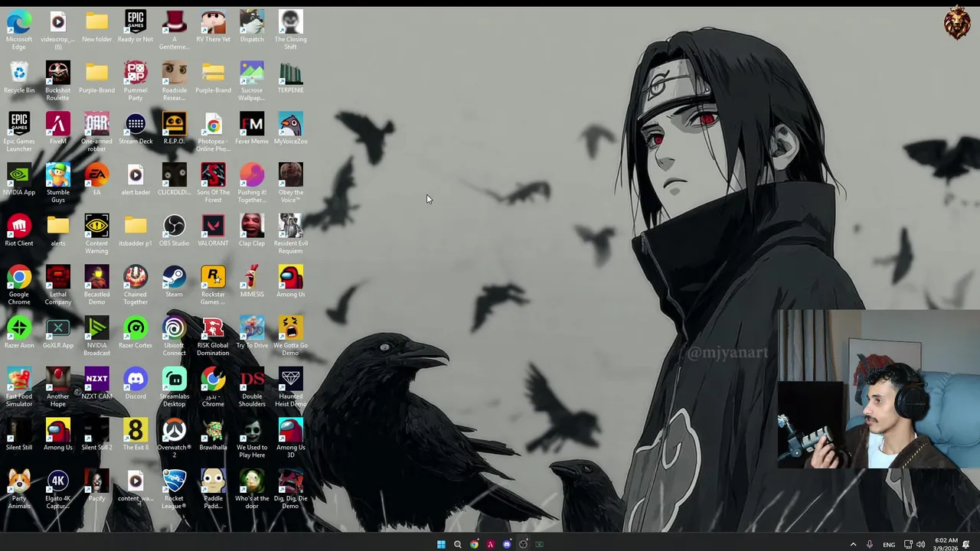Launch Among Us 3D shortcut
This screenshot has width=980, height=551.
[x=291, y=438]
